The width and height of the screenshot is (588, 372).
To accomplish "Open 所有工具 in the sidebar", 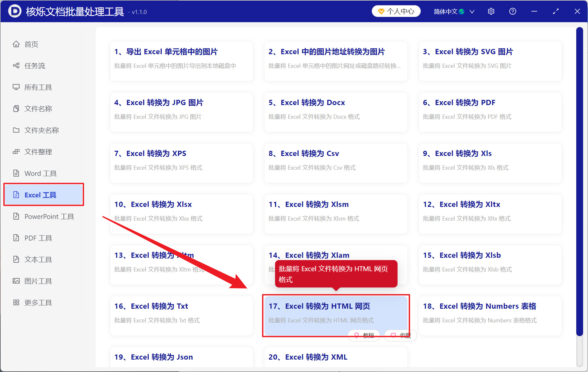I will pos(38,87).
